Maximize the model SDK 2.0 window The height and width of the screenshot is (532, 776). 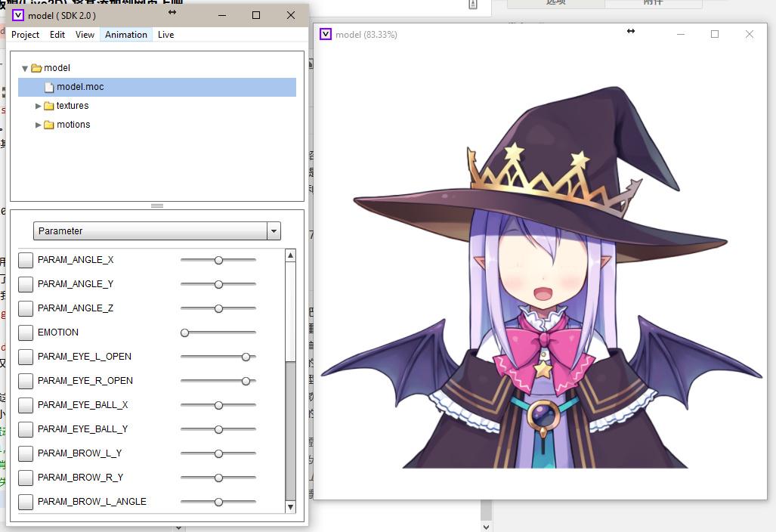point(256,15)
